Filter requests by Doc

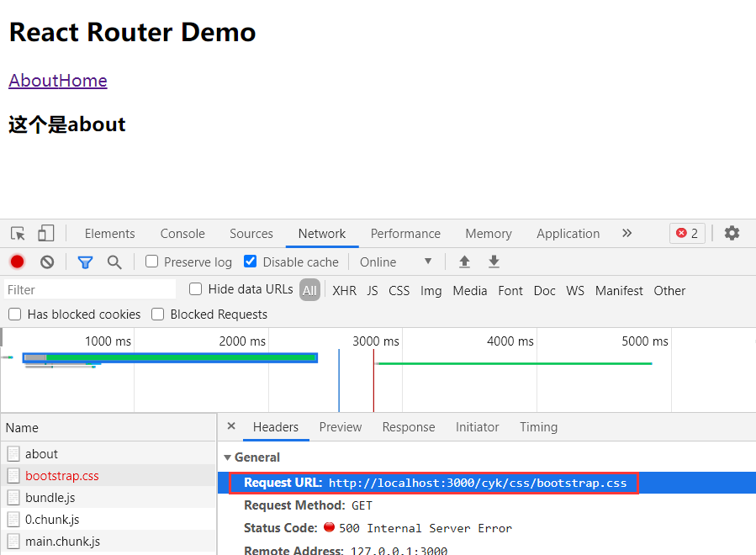545,291
